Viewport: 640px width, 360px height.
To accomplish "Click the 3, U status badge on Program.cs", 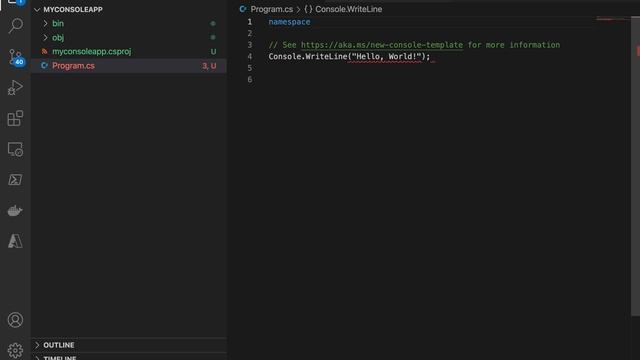I will point(209,66).
